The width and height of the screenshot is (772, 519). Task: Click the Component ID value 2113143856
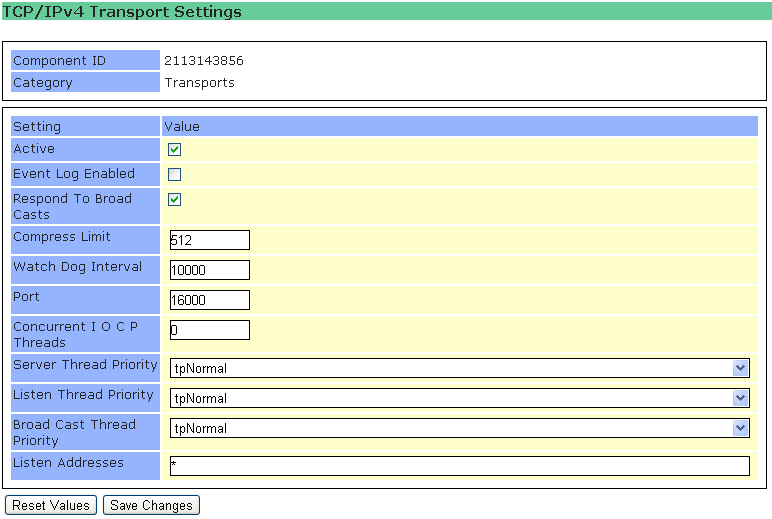204,61
